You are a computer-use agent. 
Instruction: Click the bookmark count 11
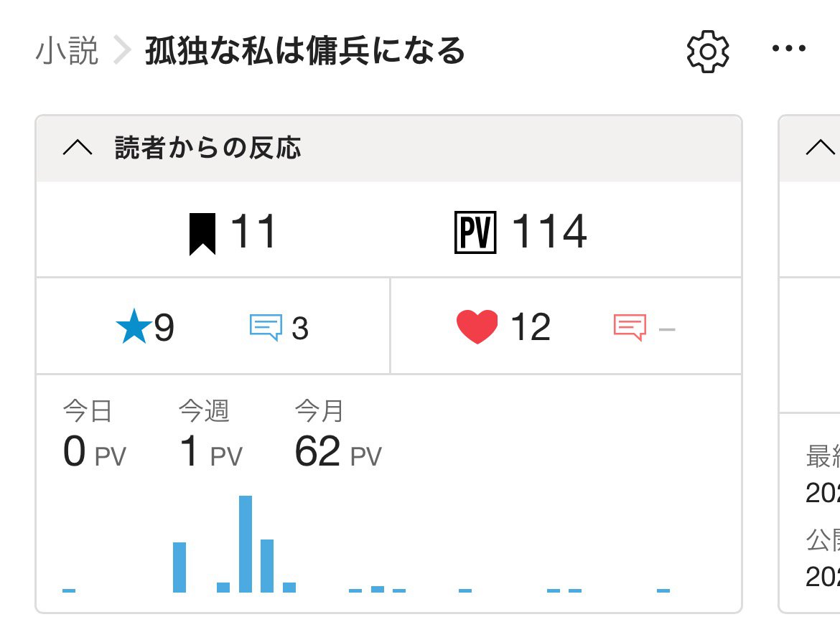(x=253, y=233)
